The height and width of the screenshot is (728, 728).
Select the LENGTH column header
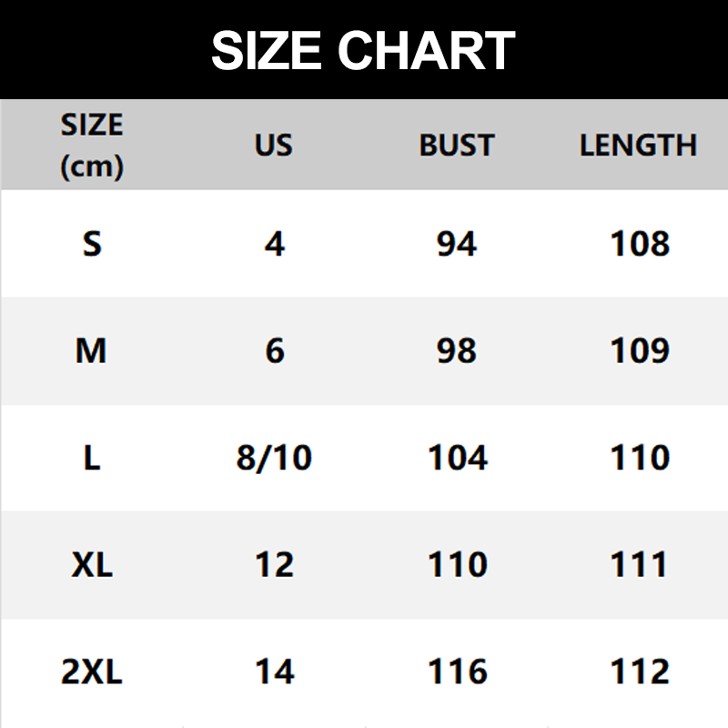[x=638, y=145]
